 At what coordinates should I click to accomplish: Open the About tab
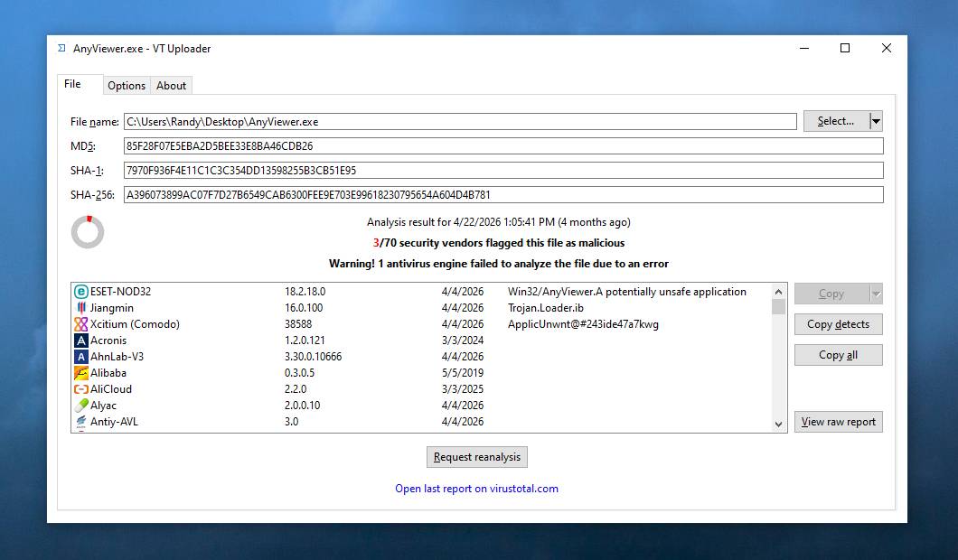[x=171, y=86]
